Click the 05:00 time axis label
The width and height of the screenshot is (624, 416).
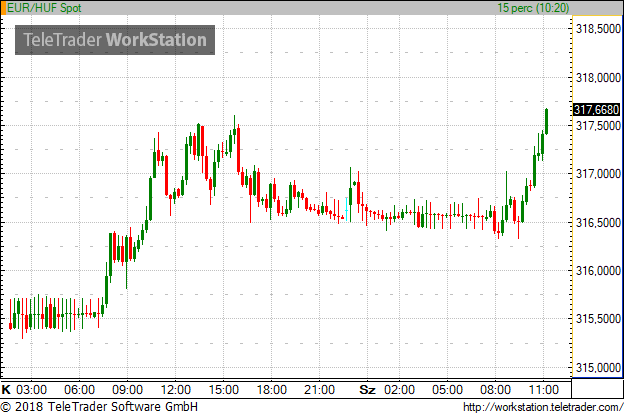tap(447, 389)
